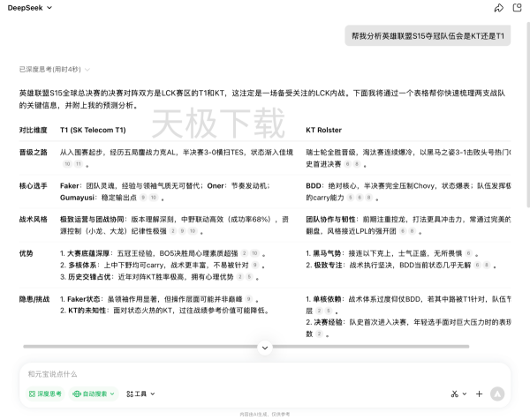Click the scroll-to-bottom arrow button
Image resolution: width=530 pixels, height=420 pixels.
click(x=265, y=348)
